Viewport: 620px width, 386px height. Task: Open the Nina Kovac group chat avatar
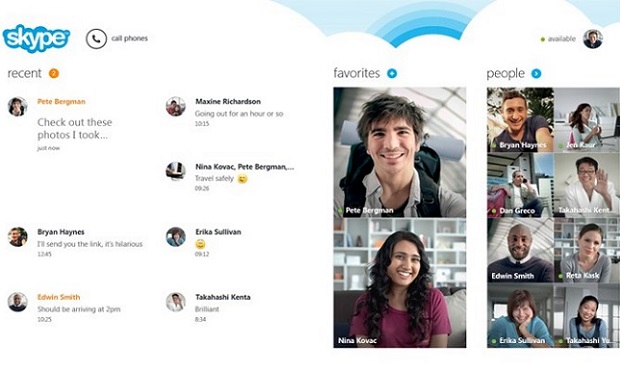coord(176,172)
